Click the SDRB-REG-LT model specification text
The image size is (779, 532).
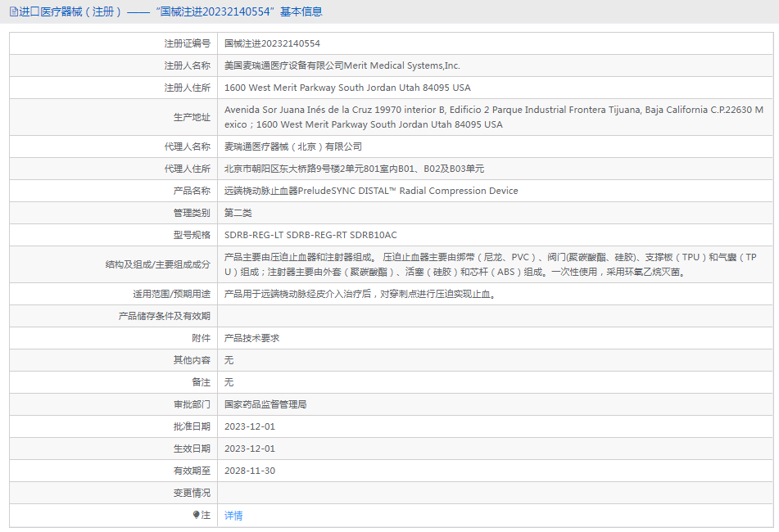(x=311, y=235)
